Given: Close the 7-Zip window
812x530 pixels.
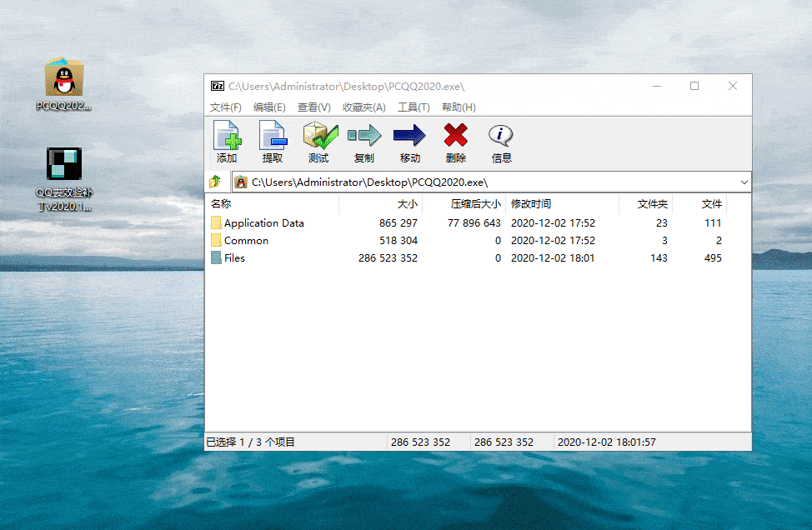Looking at the screenshot, I should coord(732,86).
